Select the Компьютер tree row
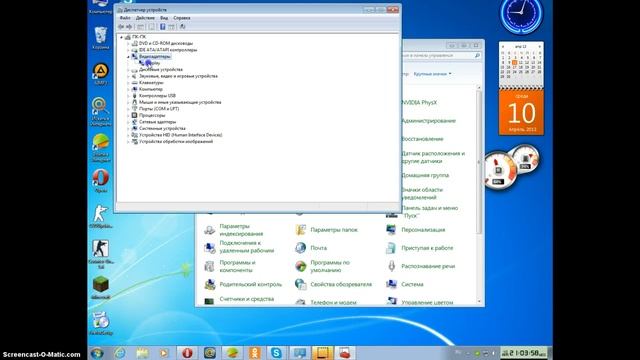 [x=151, y=89]
